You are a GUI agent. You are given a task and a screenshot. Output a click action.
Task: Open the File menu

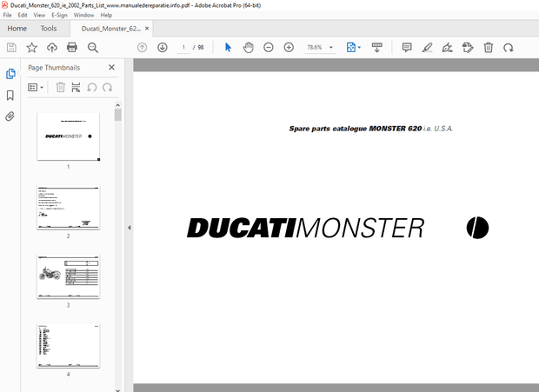pyautogui.click(x=7, y=15)
